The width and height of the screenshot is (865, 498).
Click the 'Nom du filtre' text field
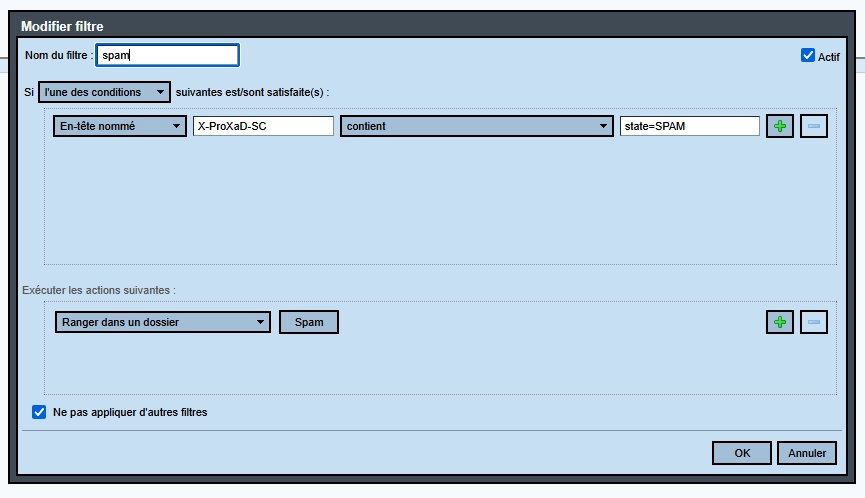coord(168,55)
